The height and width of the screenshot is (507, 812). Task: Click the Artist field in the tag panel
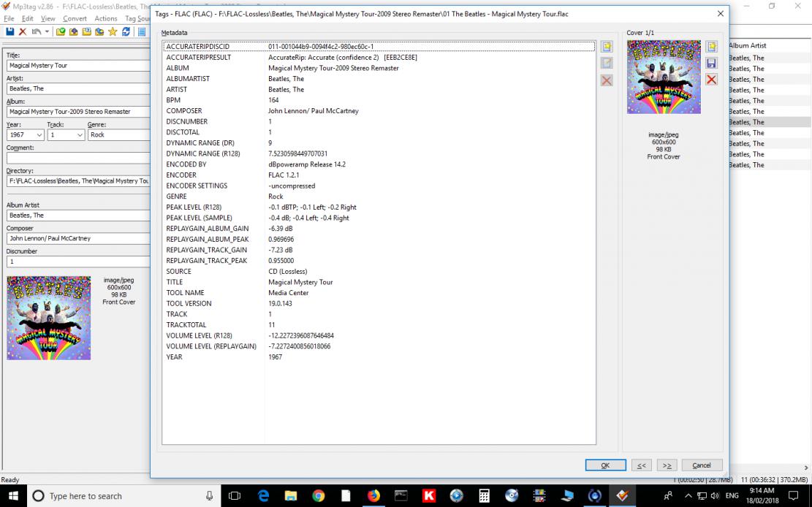78,88
